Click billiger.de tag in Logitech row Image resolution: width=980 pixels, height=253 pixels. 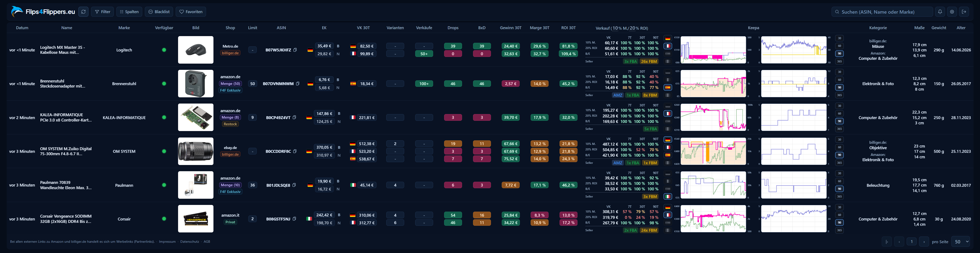pos(230,53)
